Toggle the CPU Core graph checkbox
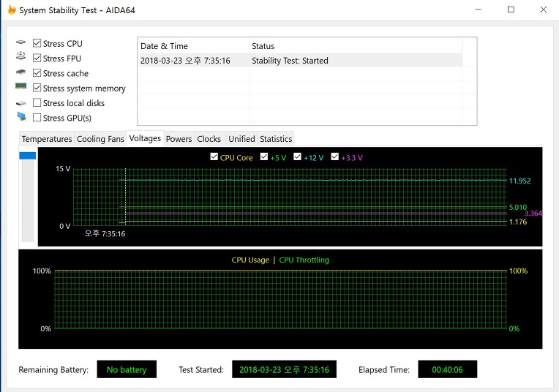 click(214, 157)
